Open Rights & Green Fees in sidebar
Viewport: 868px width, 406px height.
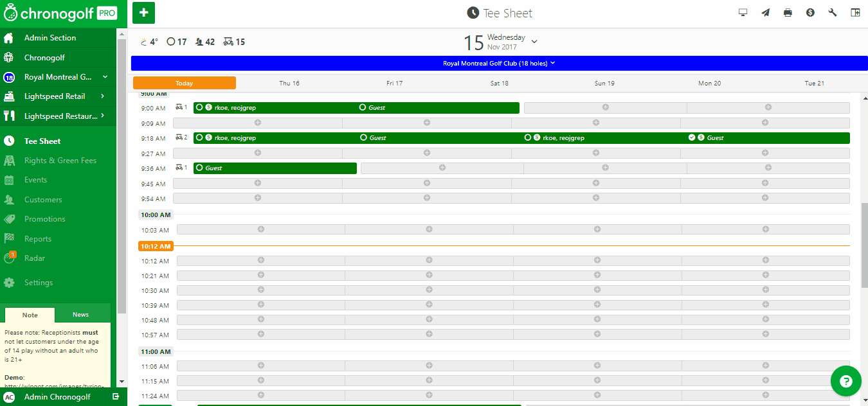pos(60,161)
